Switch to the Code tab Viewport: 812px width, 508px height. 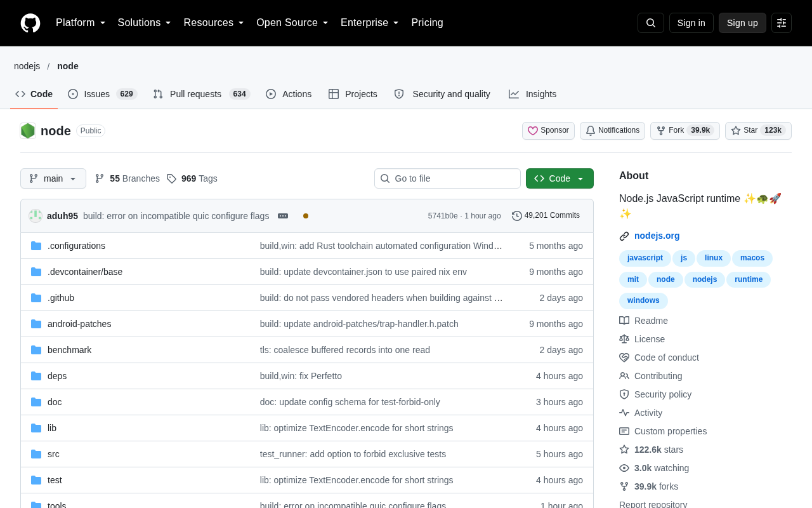(34, 94)
